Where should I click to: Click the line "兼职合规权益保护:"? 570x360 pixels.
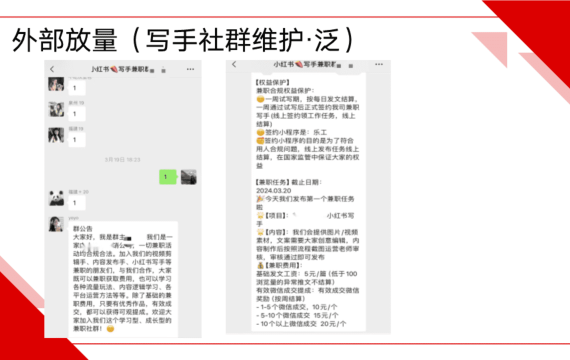286,91
